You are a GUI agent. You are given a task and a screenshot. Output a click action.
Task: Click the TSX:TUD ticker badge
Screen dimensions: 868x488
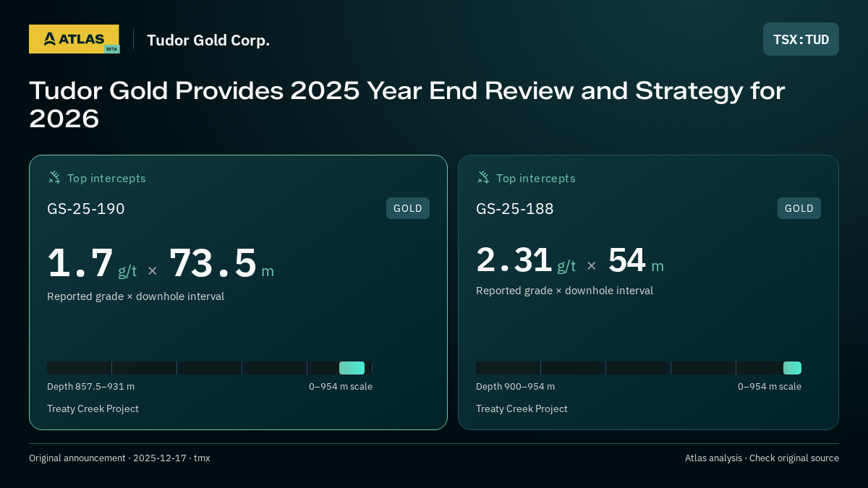801,39
